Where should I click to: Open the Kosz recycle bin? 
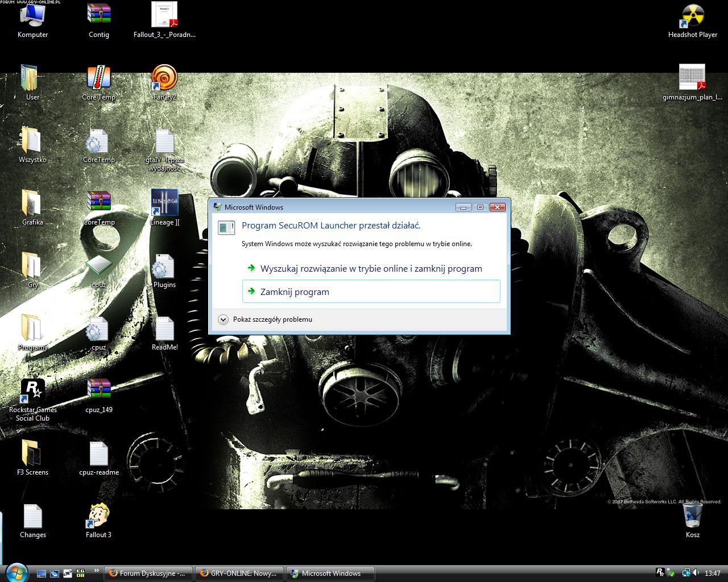[x=692, y=521]
